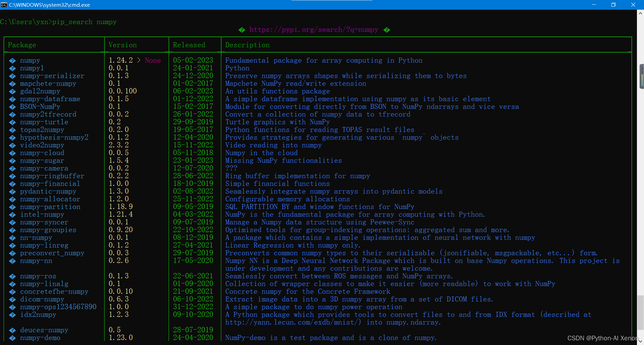Click description 'Configurable memory allocations'
The image size is (644, 345).
(288, 199)
